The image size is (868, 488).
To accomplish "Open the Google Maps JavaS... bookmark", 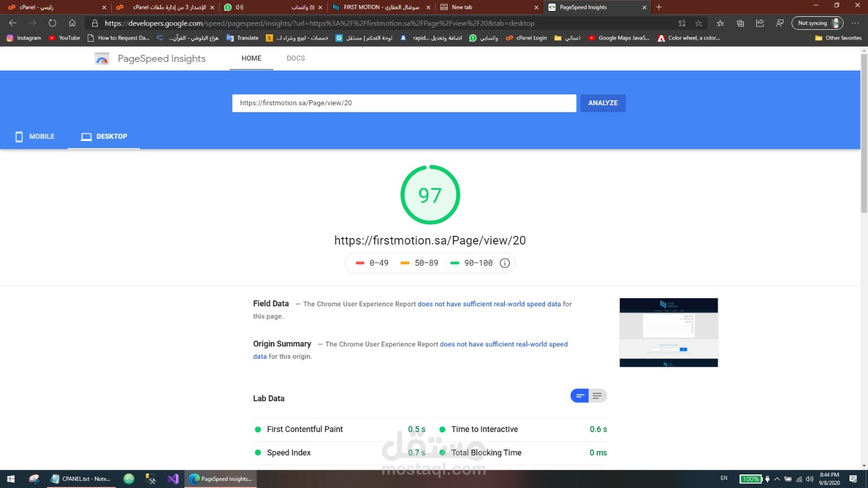I will point(619,38).
